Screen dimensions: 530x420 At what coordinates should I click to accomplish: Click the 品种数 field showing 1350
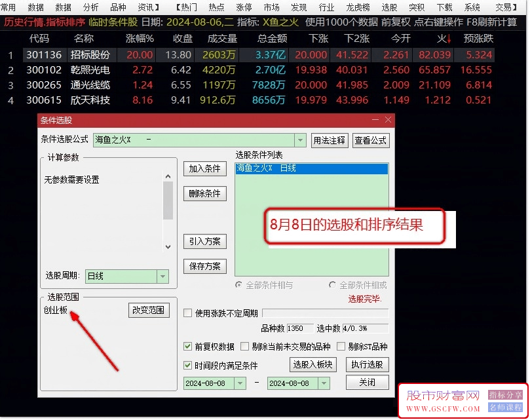click(300, 328)
